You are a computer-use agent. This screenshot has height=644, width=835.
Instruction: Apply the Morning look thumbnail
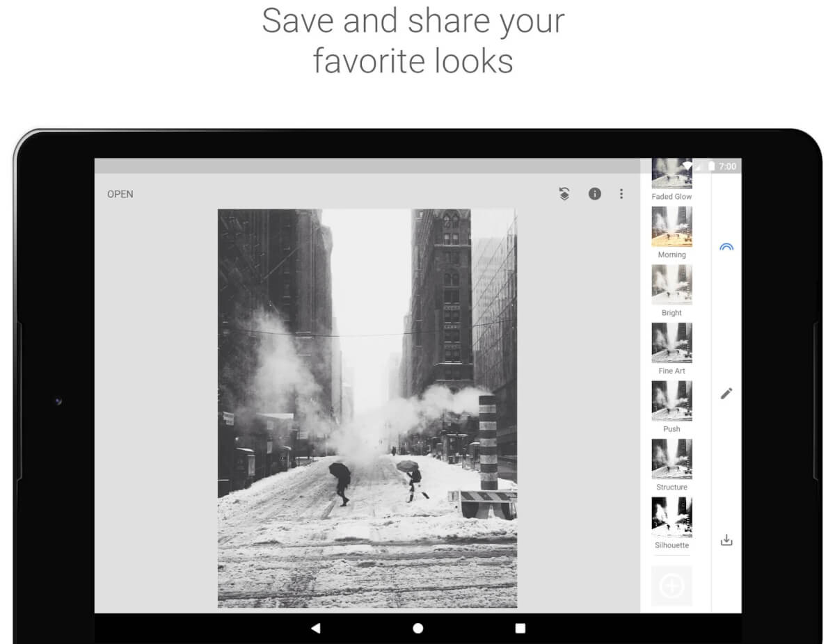click(671, 227)
